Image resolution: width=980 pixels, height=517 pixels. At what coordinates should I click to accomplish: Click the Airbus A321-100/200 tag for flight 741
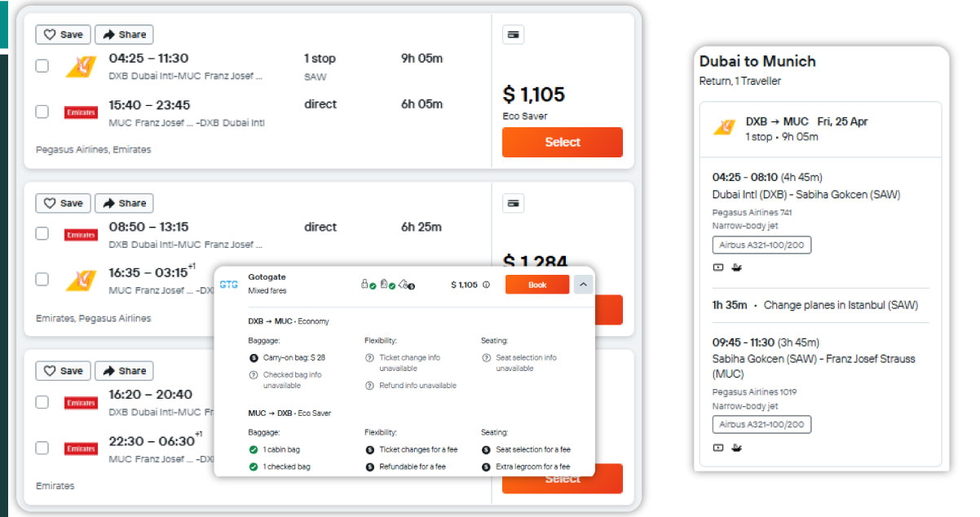[x=761, y=245]
